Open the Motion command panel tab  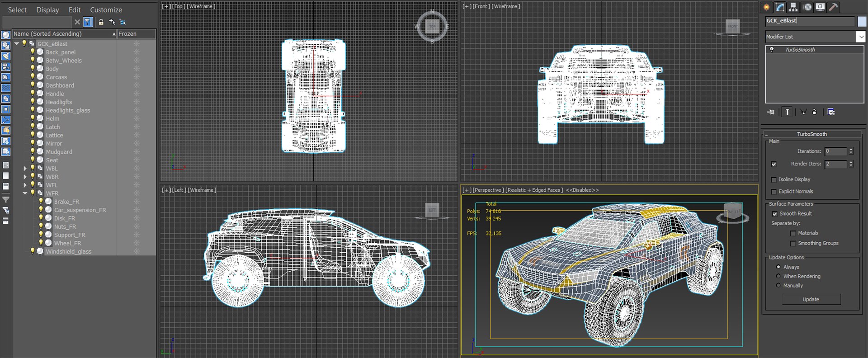(807, 7)
